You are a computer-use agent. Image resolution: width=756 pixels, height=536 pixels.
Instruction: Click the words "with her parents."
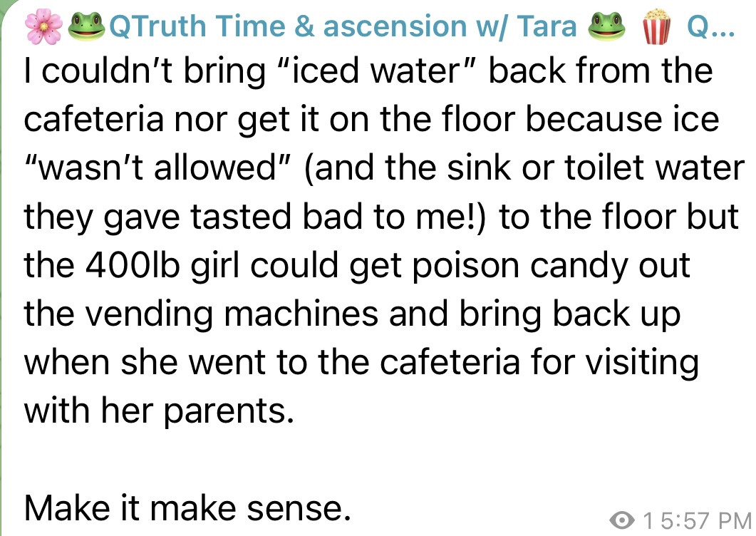(159, 411)
